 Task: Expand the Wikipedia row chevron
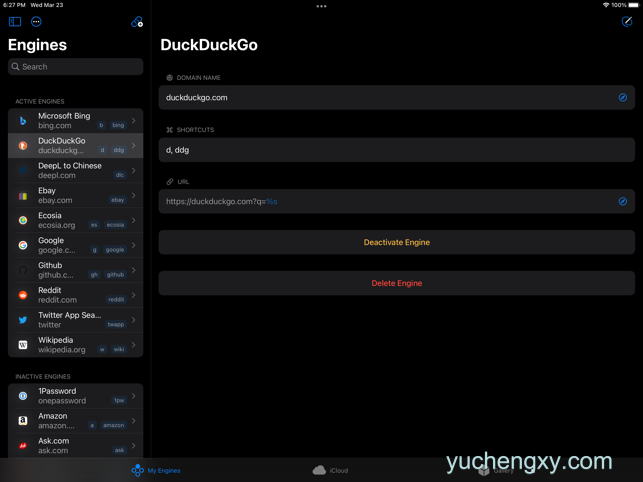coord(134,345)
